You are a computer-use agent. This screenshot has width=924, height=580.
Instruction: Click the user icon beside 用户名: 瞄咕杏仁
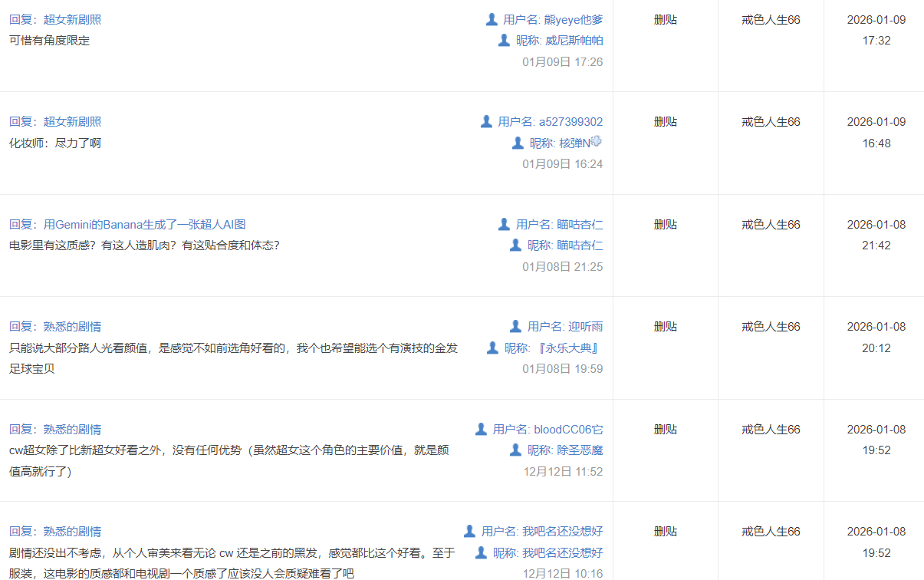pos(504,224)
